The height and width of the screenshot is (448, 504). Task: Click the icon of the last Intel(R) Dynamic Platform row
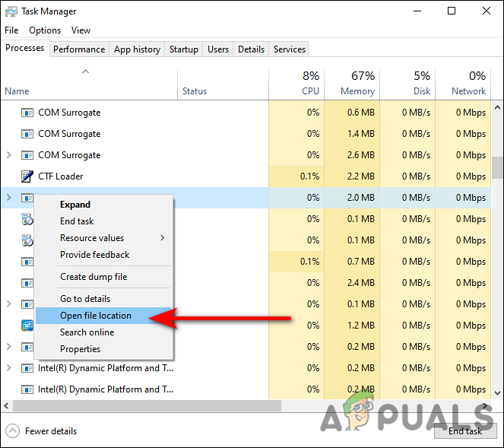click(27, 389)
